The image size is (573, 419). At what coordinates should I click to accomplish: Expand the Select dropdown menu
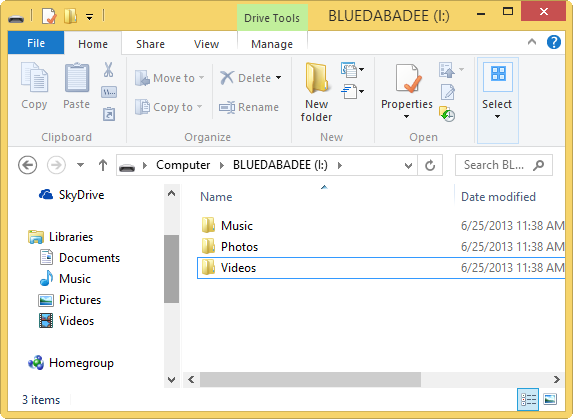[x=497, y=100]
